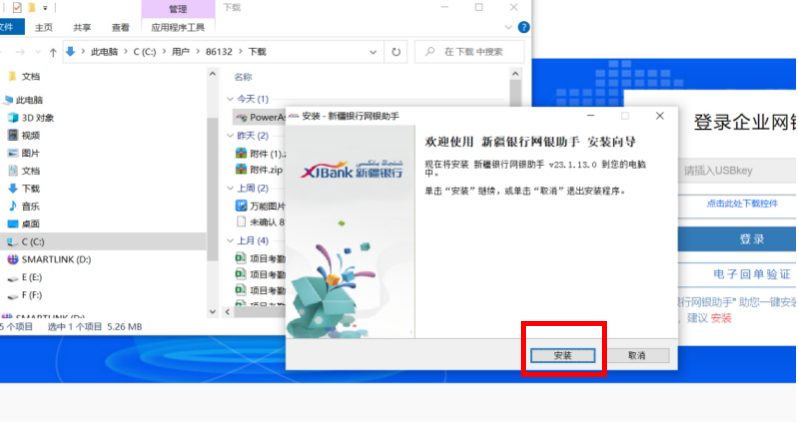Open the 查看 ribbon tab in Explorer

click(x=120, y=27)
